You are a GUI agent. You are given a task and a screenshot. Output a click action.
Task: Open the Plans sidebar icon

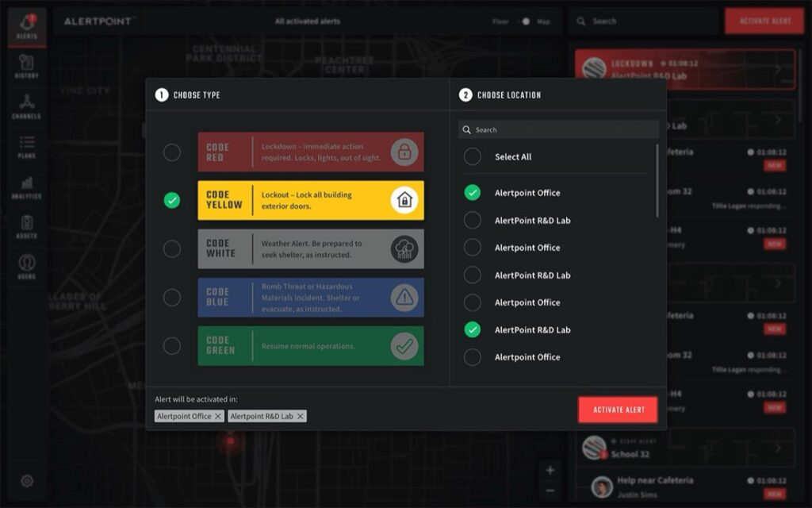[x=27, y=147]
